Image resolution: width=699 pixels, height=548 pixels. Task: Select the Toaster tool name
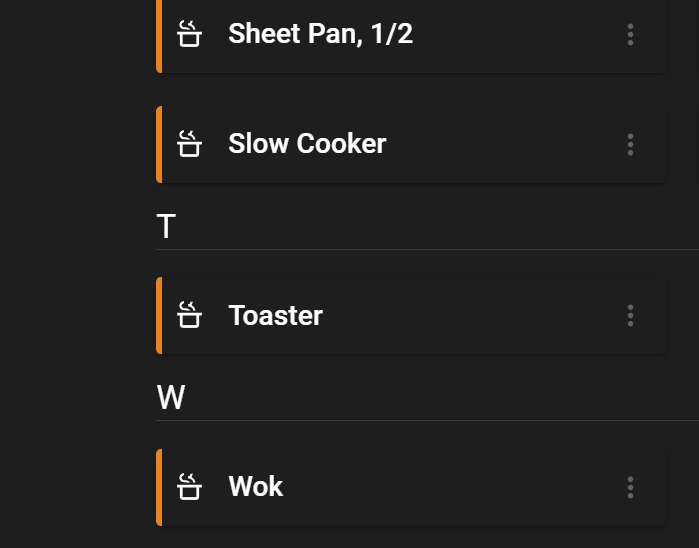click(x=275, y=315)
